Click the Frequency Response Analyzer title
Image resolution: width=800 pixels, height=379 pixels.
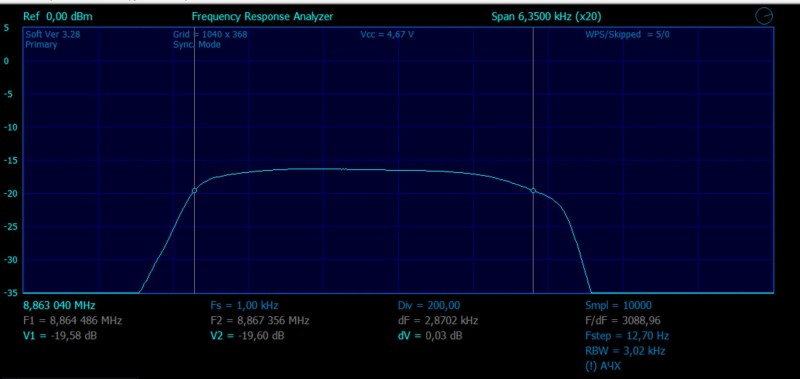tap(262, 17)
